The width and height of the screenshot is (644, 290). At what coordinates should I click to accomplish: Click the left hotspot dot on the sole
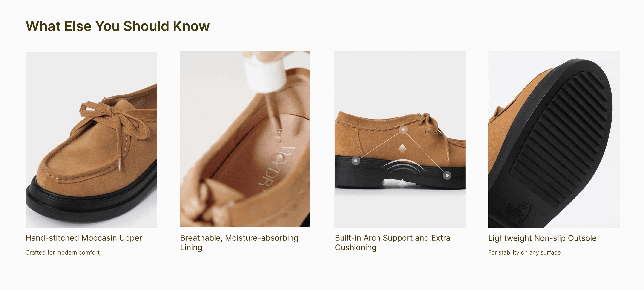356,161
